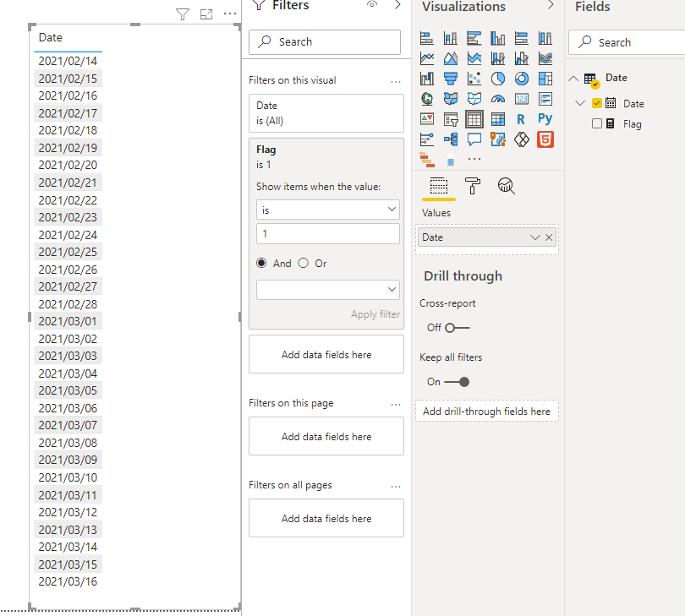The width and height of the screenshot is (685, 616).
Task: Select the Slicer visual
Action: coord(451,119)
